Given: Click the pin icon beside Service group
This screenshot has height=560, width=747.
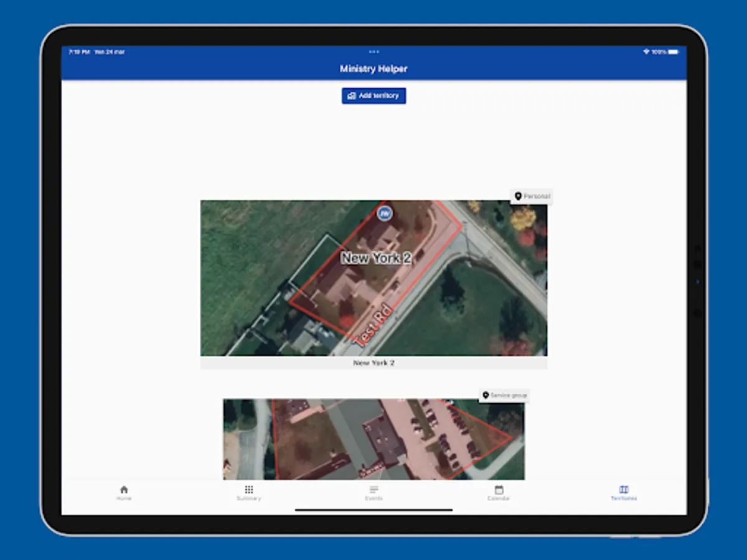Looking at the screenshot, I should 486,396.
